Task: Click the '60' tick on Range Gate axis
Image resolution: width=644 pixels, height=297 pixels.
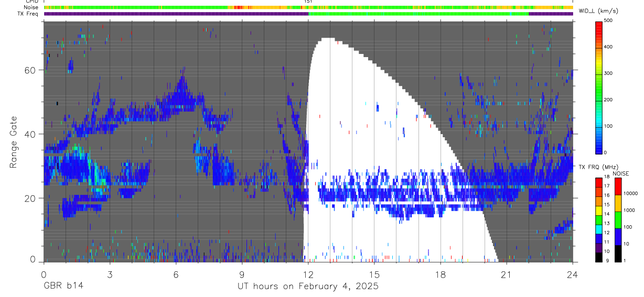Action: coord(30,70)
